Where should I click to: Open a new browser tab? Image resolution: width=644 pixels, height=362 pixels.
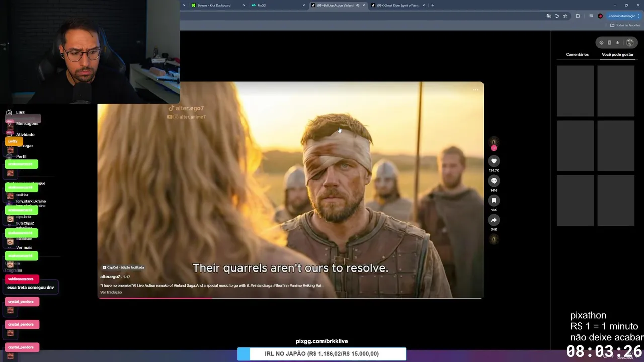click(x=433, y=5)
